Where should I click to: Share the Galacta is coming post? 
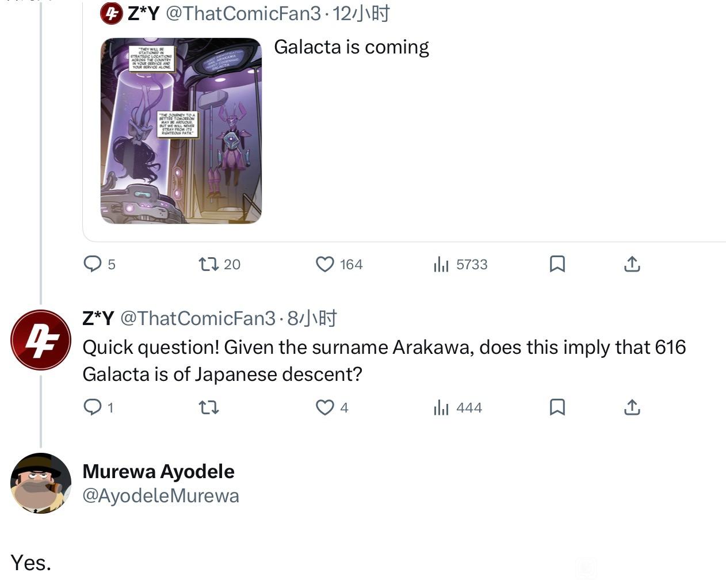[x=632, y=264]
